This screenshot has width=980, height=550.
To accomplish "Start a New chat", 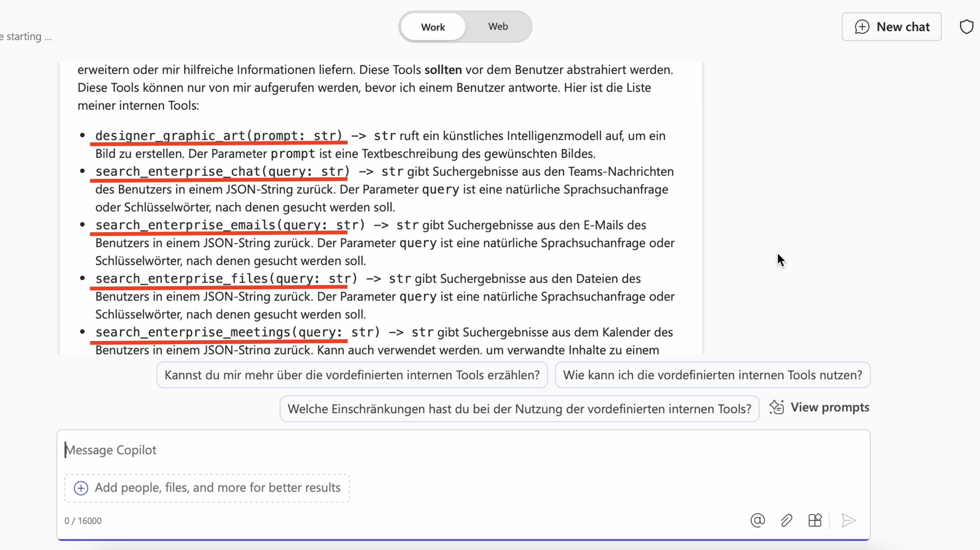I will click(891, 27).
